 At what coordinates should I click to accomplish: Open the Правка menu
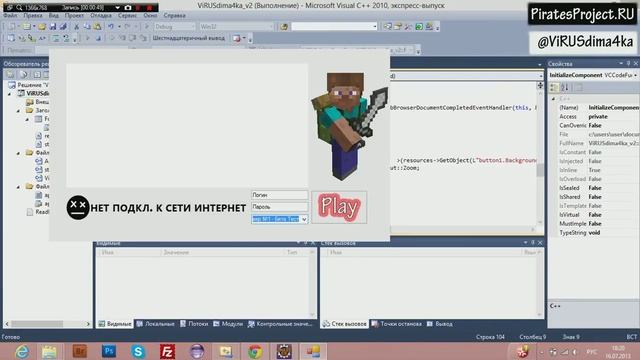[x=33, y=16]
